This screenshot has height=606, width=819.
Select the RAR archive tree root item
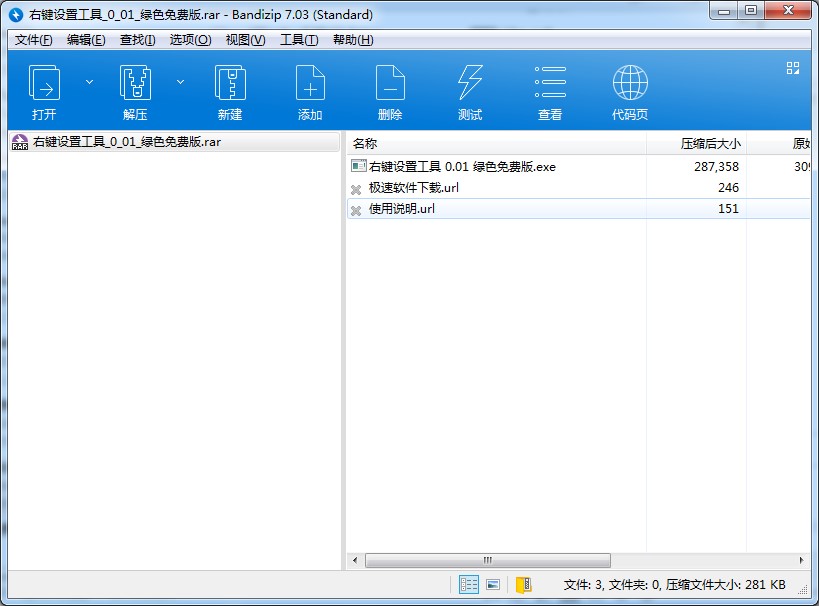tap(174, 142)
